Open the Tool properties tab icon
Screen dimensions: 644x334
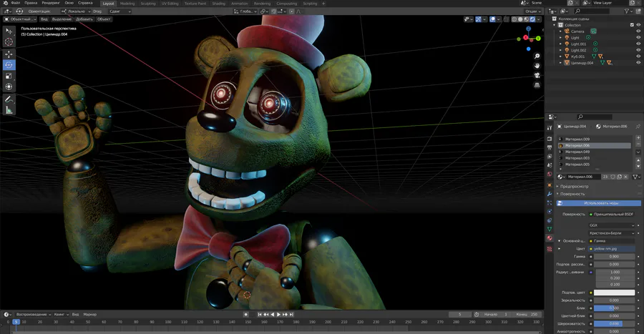click(550, 128)
